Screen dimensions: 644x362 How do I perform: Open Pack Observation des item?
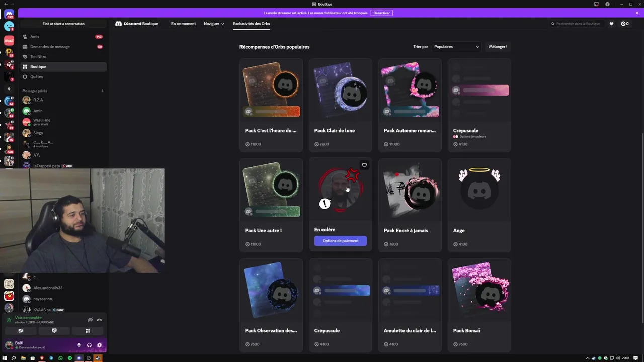(x=271, y=305)
